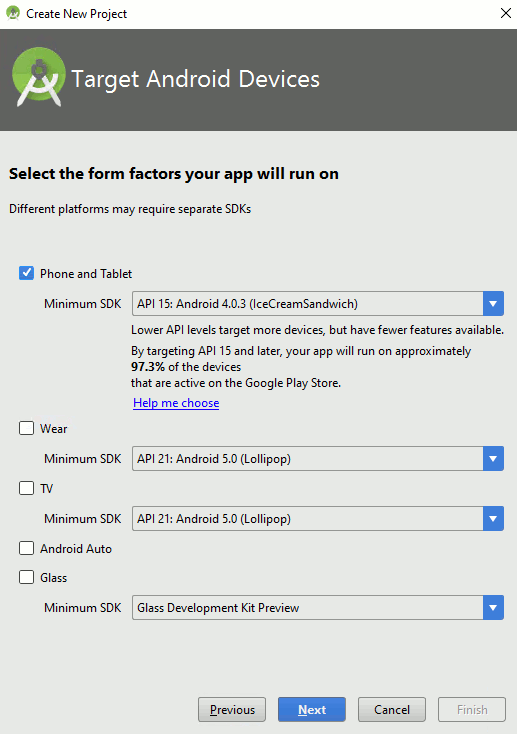Enable the Wear form factor checkbox
The width and height of the screenshot is (517, 734).
(x=26, y=428)
